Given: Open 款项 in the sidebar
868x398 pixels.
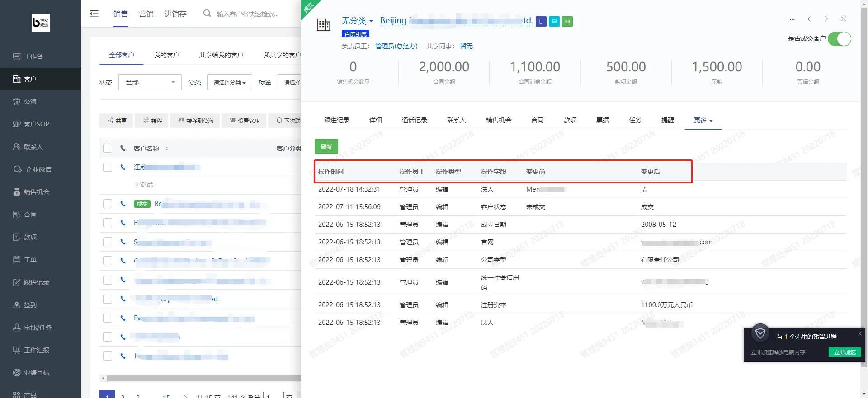Looking at the screenshot, I should pos(41,237).
